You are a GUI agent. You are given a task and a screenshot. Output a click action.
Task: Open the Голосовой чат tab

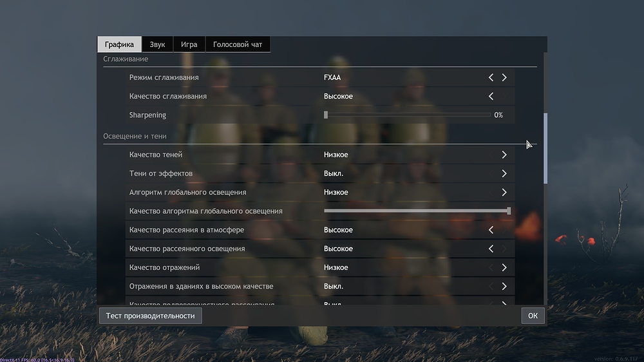pyautogui.click(x=238, y=44)
